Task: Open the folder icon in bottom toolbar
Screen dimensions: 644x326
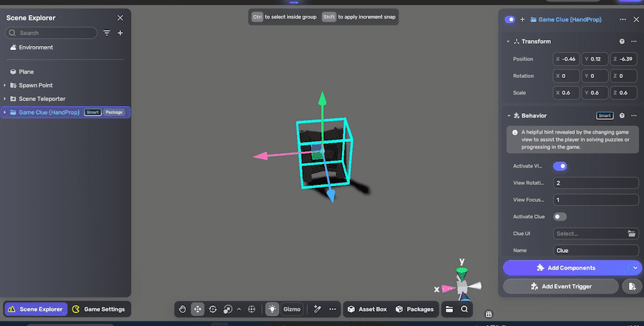Action: coord(449,310)
